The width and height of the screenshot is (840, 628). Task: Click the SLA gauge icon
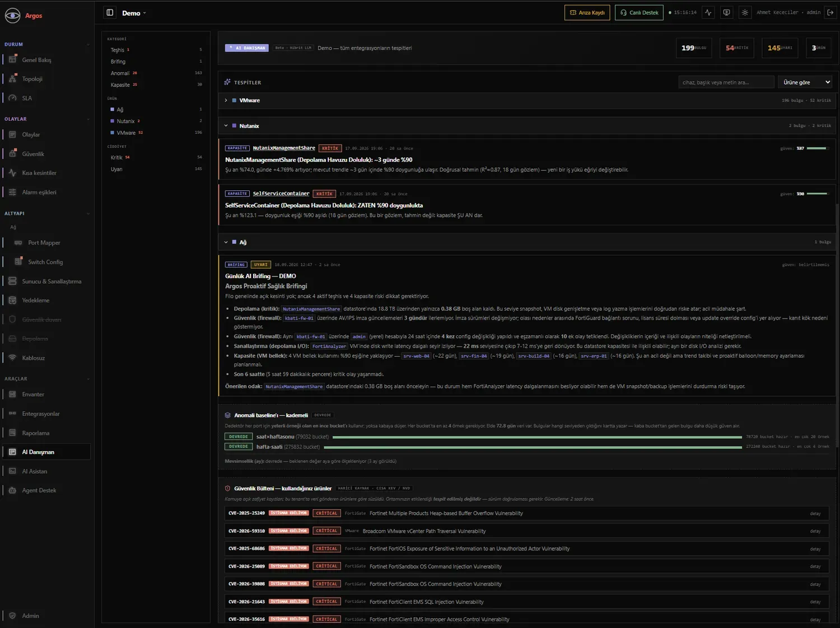pos(12,98)
